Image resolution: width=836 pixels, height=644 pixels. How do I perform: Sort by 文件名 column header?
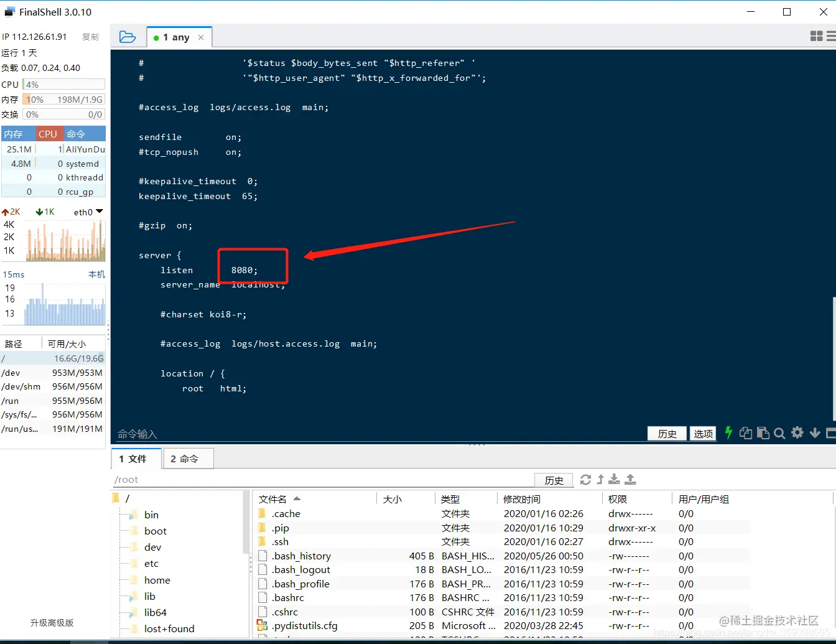[x=315, y=499]
